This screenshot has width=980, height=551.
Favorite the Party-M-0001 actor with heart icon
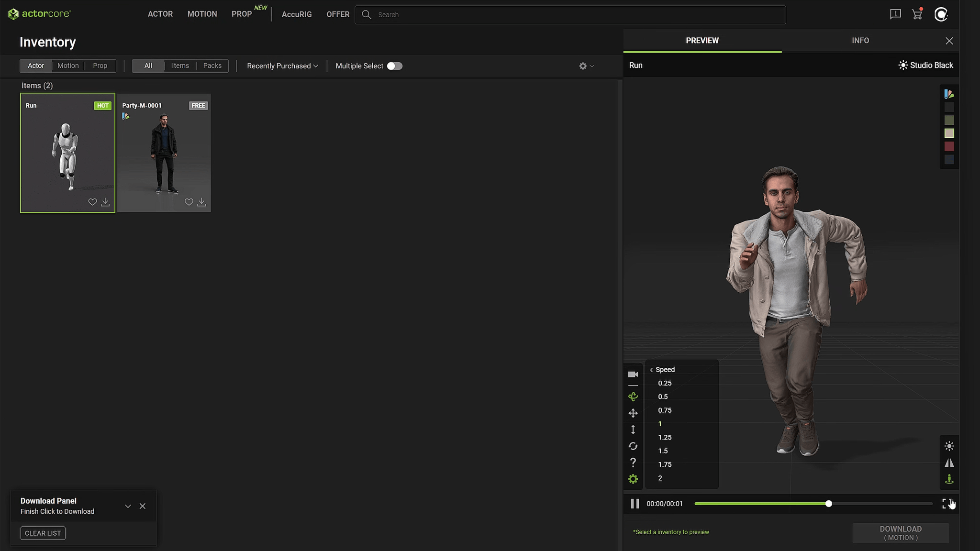[189, 202]
